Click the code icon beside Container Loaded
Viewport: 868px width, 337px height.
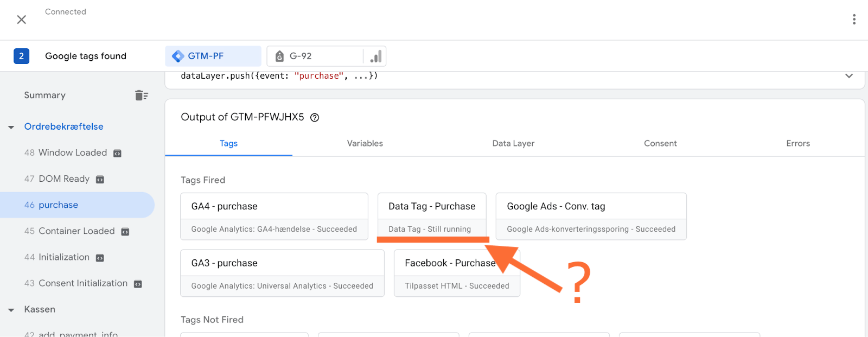click(125, 232)
